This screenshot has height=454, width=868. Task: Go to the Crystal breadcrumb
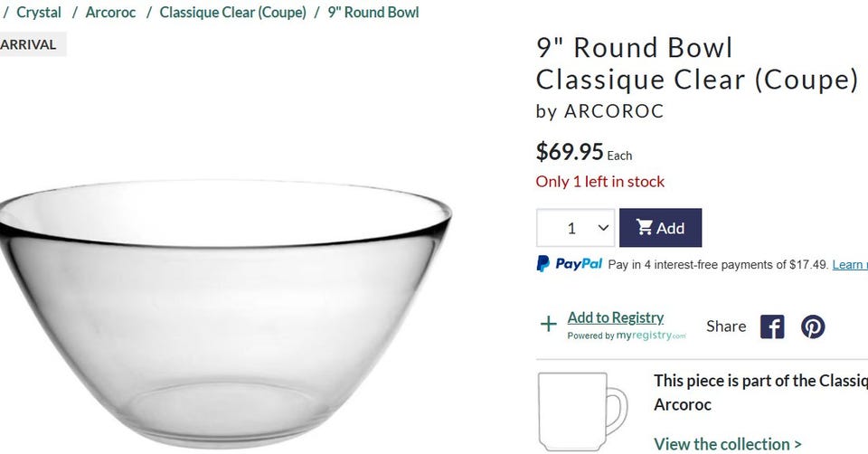pyautogui.click(x=39, y=13)
